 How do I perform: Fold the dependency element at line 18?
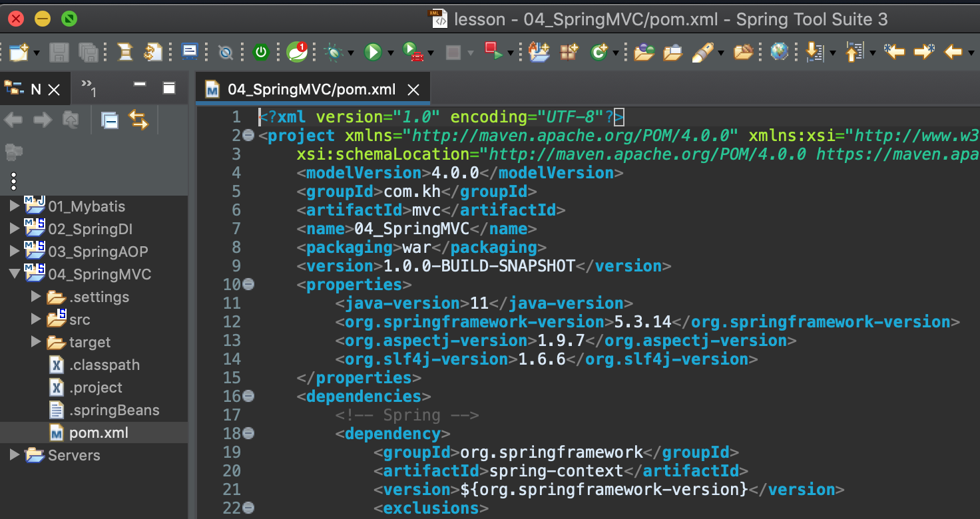(x=249, y=434)
